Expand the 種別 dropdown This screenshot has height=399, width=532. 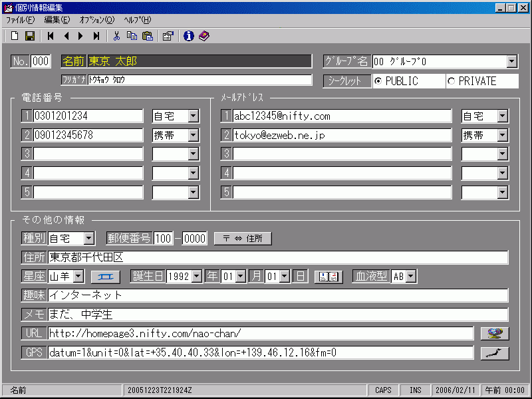pyautogui.click(x=89, y=239)
